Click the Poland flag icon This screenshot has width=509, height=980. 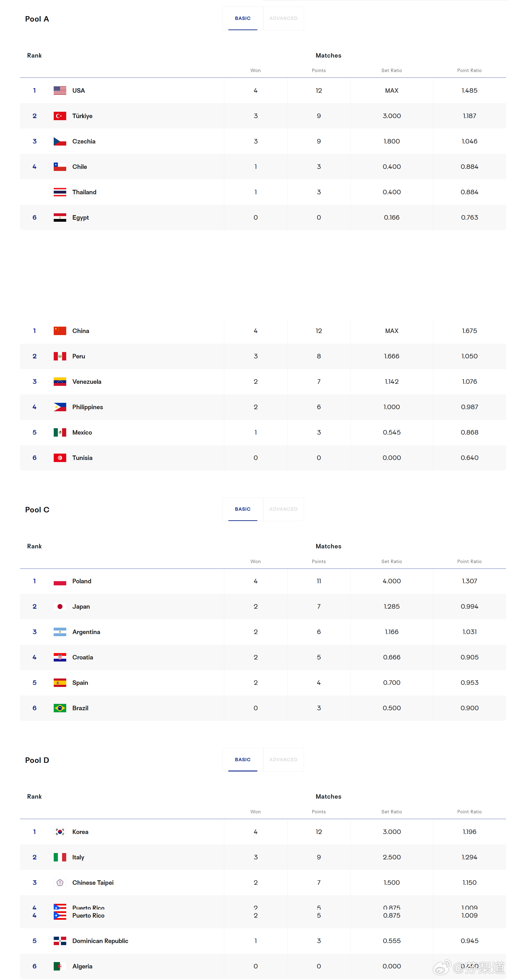pyautogui.click(x=60, y=581)
